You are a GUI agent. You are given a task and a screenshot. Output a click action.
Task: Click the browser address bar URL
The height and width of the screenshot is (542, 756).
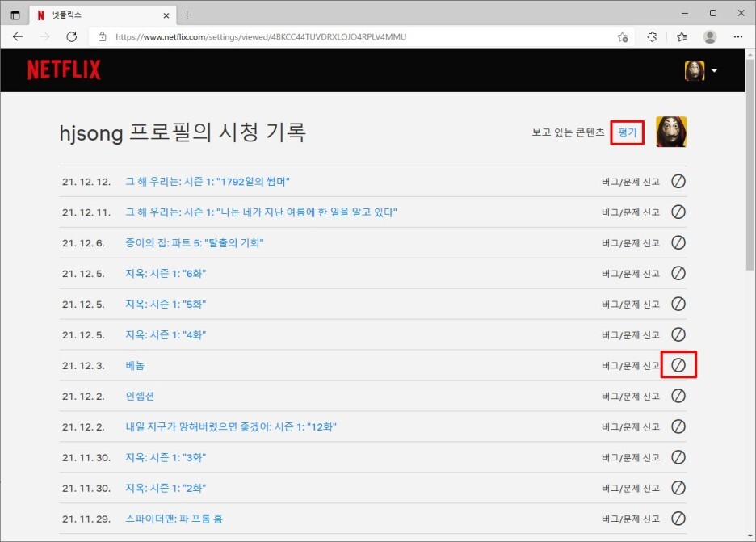pyautogui.click(x=261, y=36)
